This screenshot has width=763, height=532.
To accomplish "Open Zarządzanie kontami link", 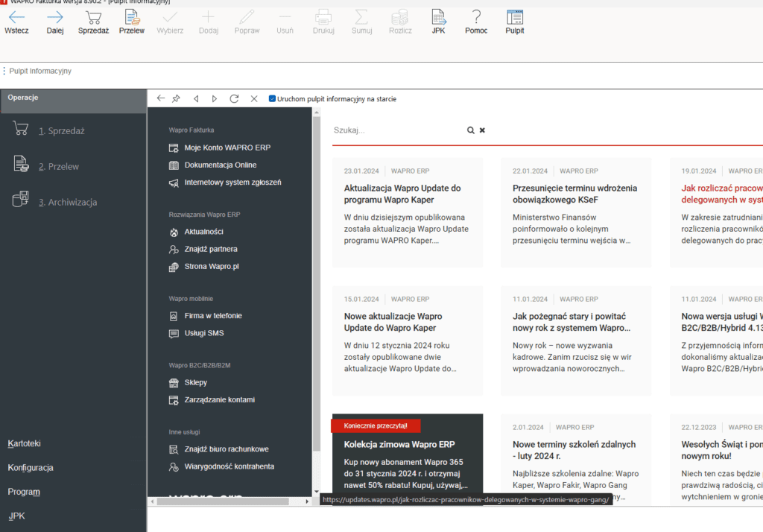I will (220, 400).
